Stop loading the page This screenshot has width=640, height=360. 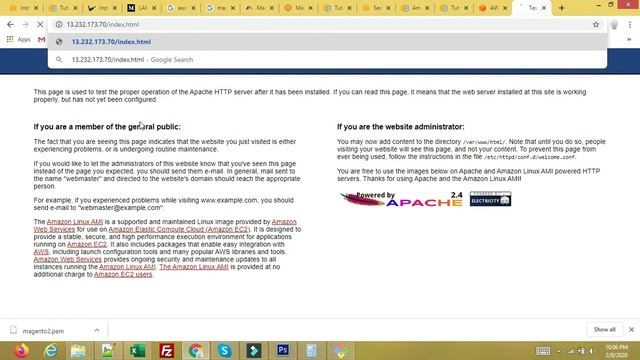(40, 24)
